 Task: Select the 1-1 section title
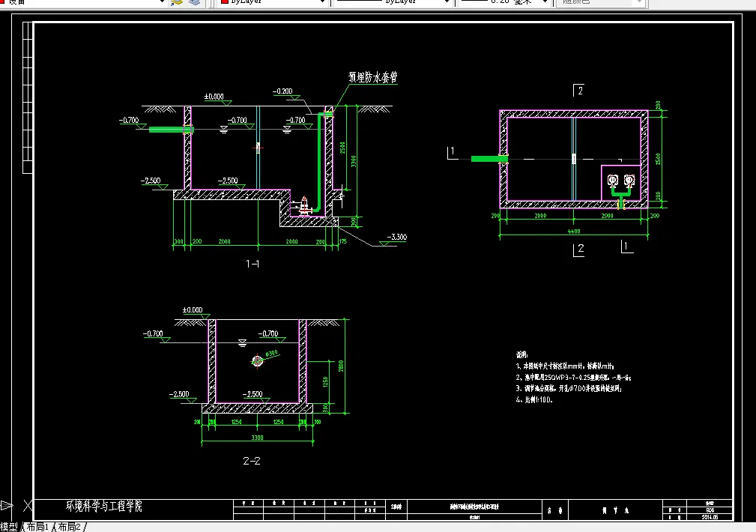pos(252,264)
